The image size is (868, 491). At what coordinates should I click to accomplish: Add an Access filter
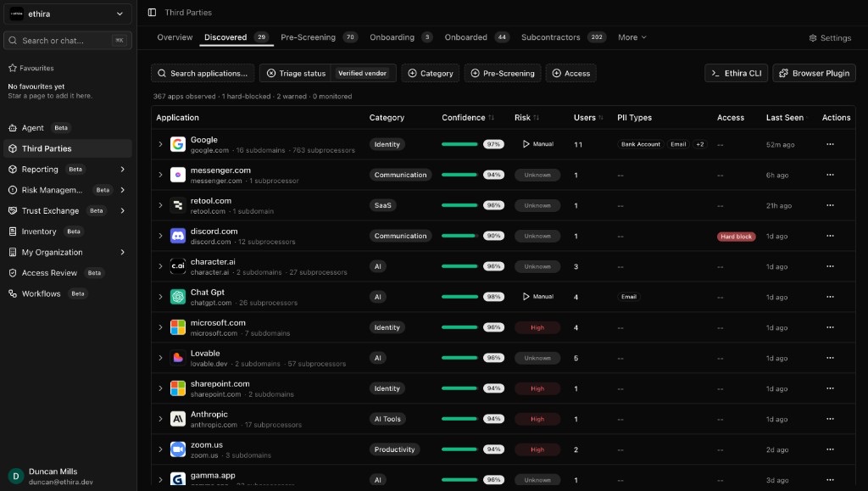(570, 73)
